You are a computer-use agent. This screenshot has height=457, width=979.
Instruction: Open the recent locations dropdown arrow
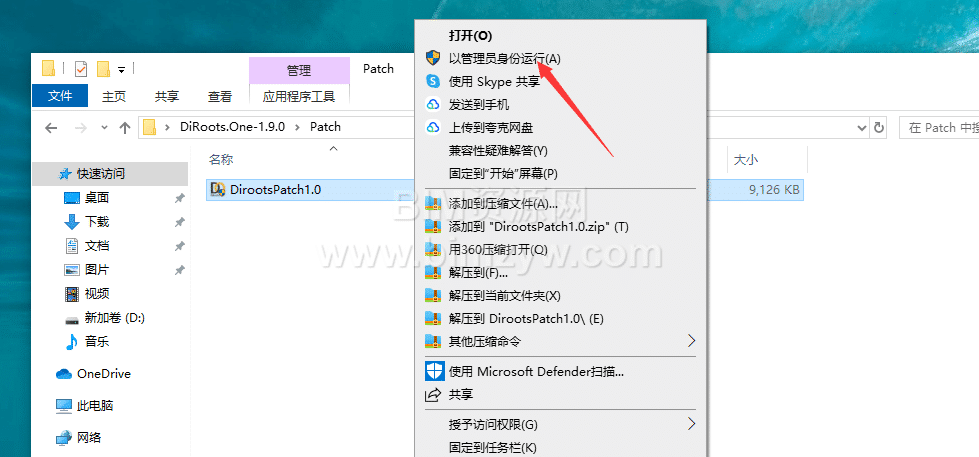pos(104,127)
